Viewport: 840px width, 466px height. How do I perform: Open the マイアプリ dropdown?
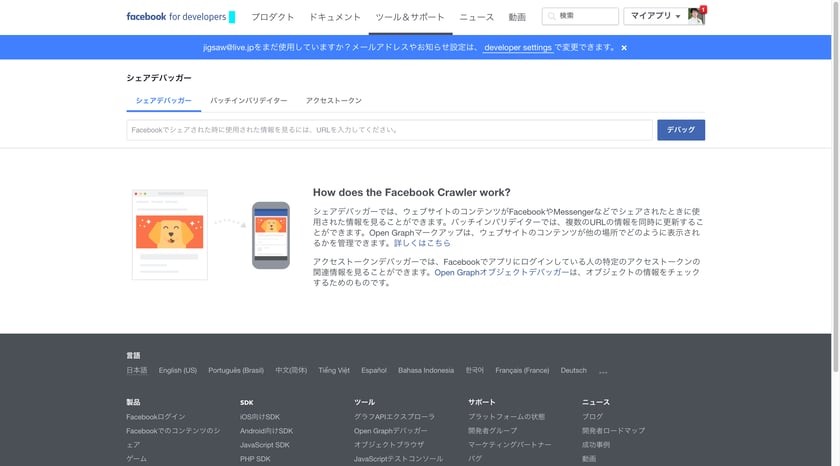tap(655, 16)
